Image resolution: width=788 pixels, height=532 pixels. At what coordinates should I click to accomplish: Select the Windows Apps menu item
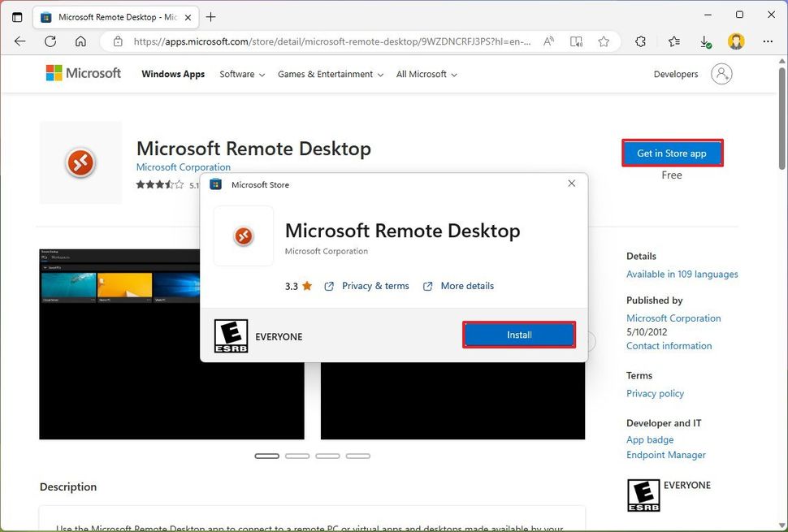pos(172,74)
